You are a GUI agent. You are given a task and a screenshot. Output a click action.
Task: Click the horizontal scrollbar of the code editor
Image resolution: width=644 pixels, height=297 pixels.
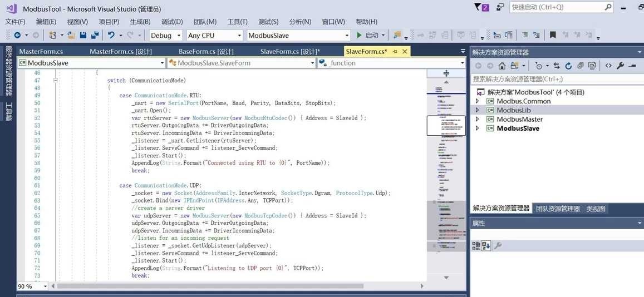(210, 286)
